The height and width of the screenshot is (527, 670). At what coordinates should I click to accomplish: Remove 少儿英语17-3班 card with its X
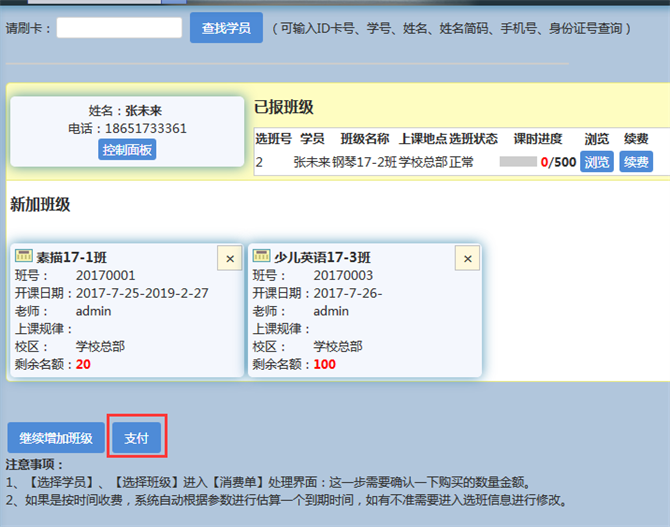(x=467, y=258)
